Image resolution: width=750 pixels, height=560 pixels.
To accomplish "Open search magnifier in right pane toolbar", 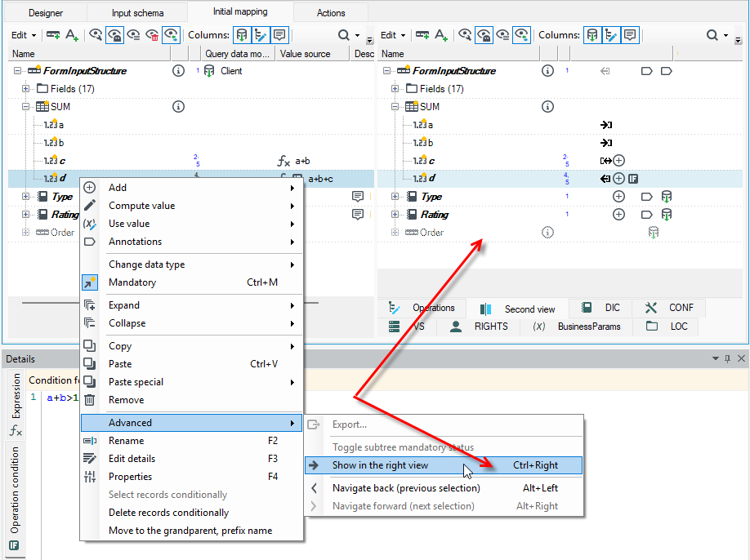I will click(x=712, y=35).
